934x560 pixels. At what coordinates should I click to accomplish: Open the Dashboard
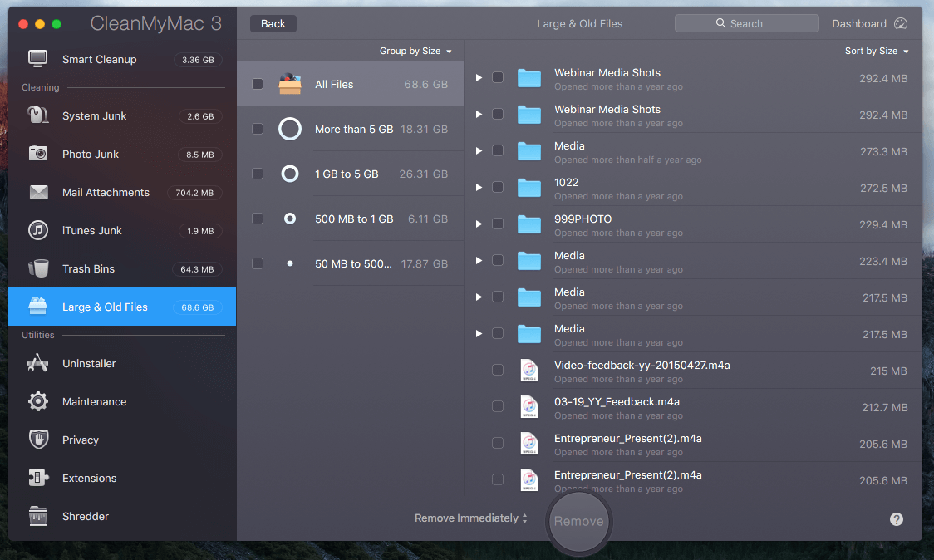click(x=870, y=24)
